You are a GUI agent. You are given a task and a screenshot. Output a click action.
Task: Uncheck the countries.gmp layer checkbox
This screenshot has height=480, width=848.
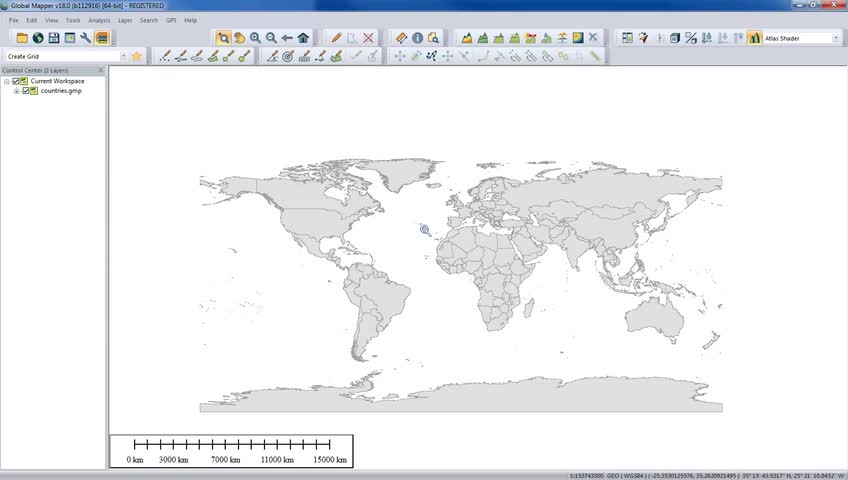pos(25,91)
